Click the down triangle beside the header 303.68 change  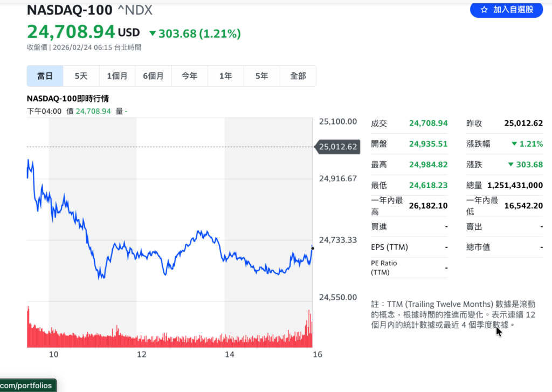[153, 34]
